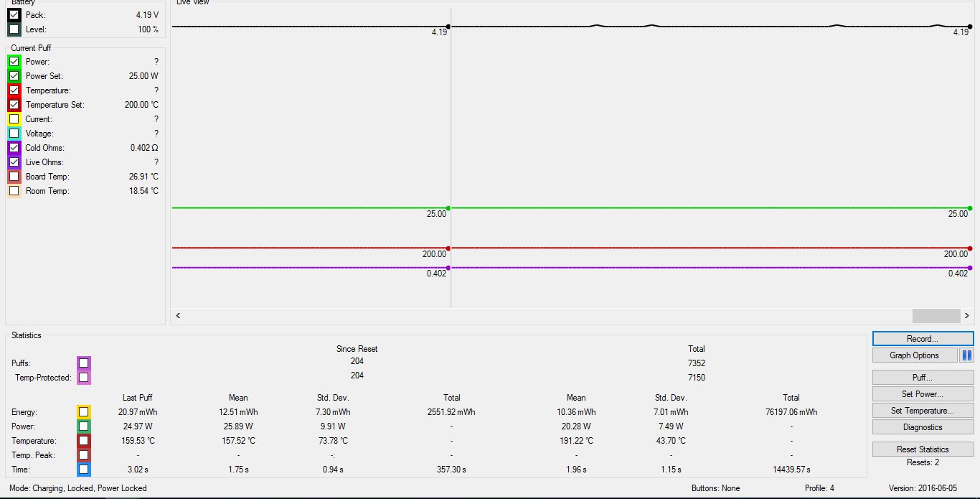Enable the battery Level checkbox
The width and height of the screenshot is (980, 499).
click(x=14, y=29)
